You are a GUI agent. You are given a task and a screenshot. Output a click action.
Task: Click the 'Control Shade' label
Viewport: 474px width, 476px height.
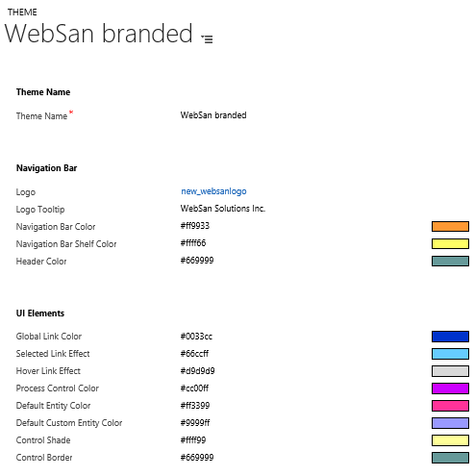click(x=43, y=440)
